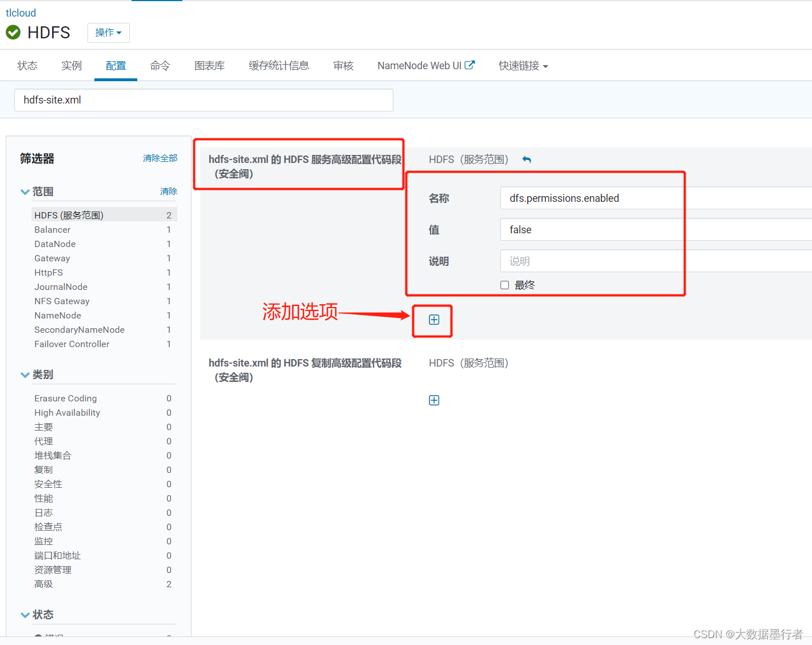Collapse the 范围 filter section
Screen dimensions: 812x645
(25, 192)
